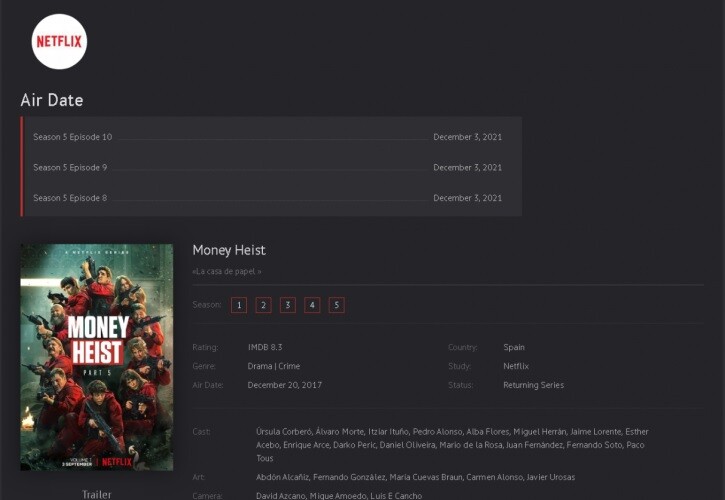Open Season 5 Episode 9 row
This screenshot has height=500, width=725.
point(267,167)
